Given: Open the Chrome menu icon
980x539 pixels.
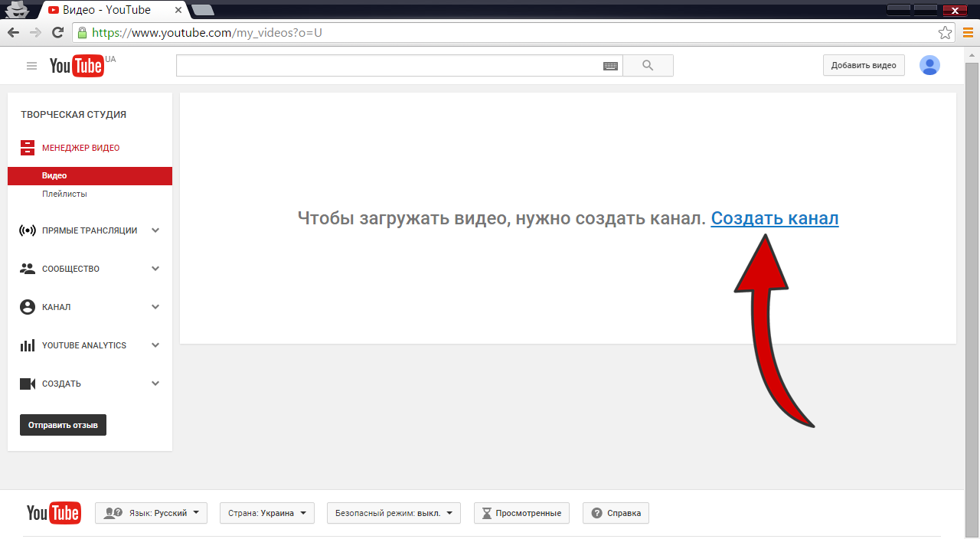Looking at the screenshot, I should pos(969,33).
